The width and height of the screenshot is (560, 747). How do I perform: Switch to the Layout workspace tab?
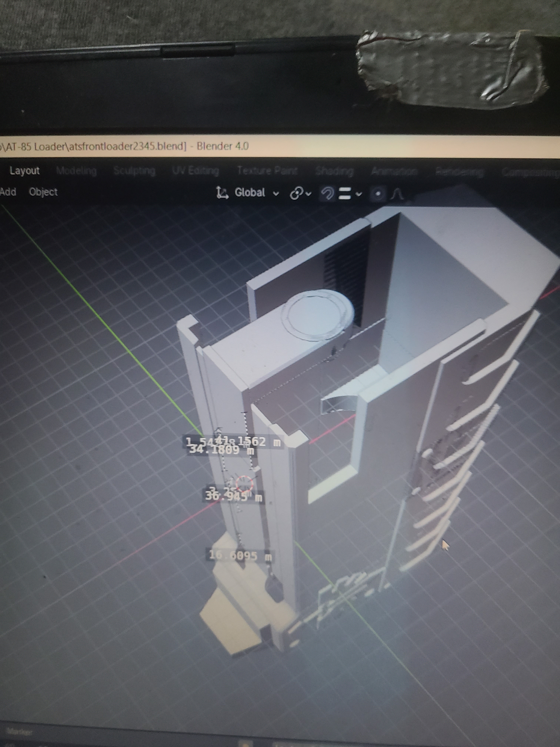(25, 171)
